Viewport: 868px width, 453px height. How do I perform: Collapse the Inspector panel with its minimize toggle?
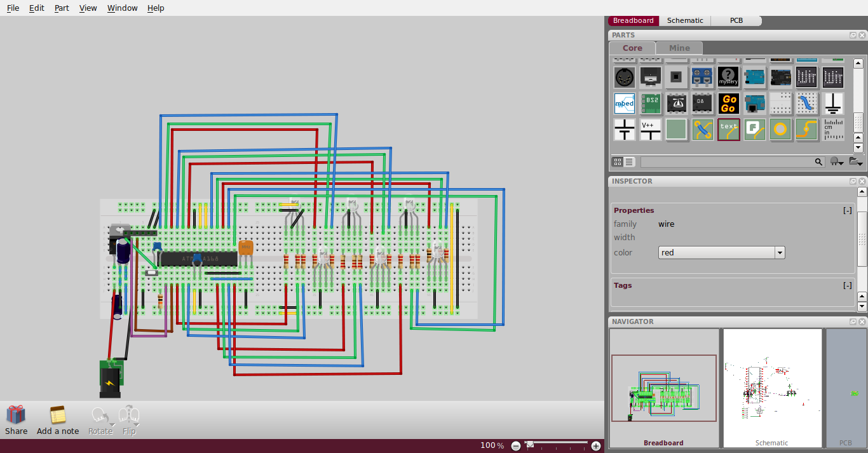tap(853, 181)
